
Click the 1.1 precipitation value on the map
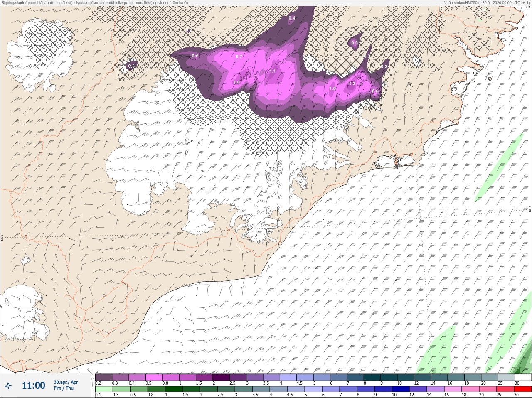pos(273,71)
